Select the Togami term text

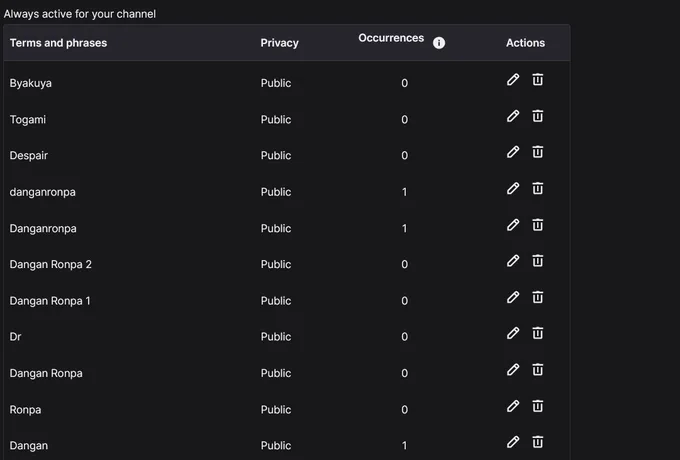click(x=28, y=120)
